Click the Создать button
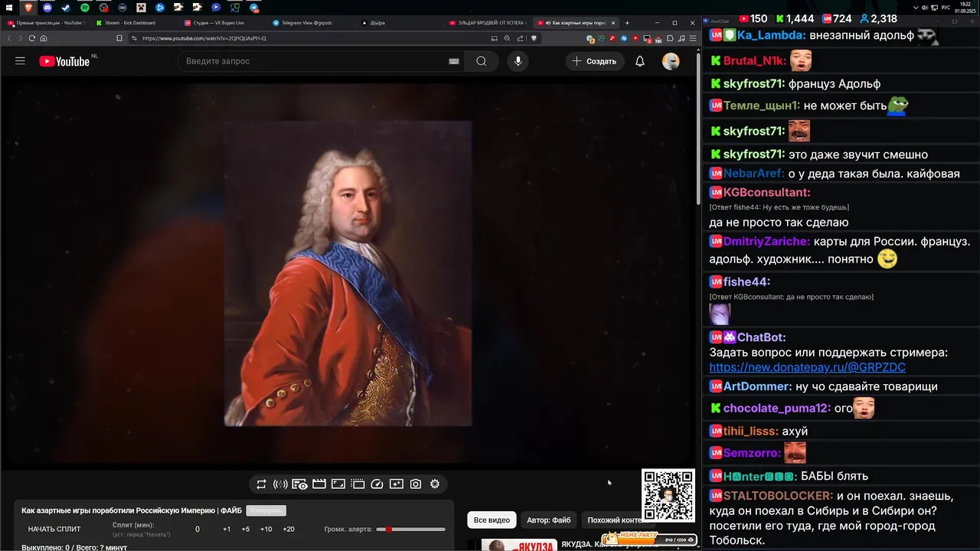 pos(594,61)
